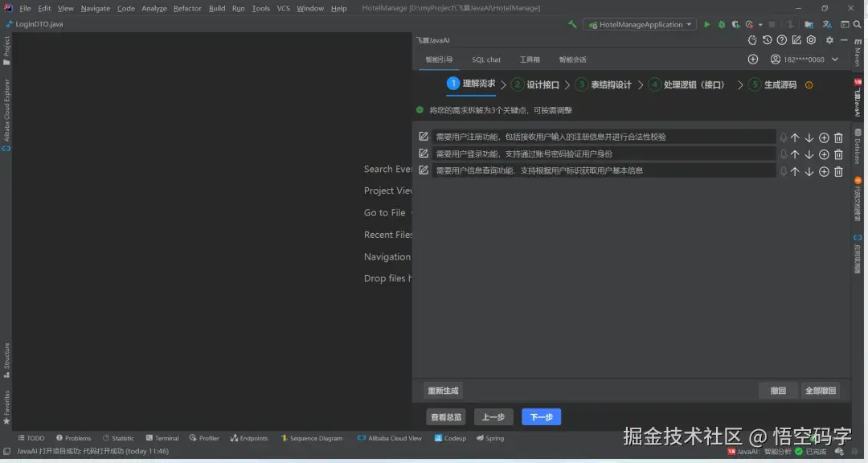Click the 上一步 button
This screenshot has height=463, width=868.
pos(493,417)
